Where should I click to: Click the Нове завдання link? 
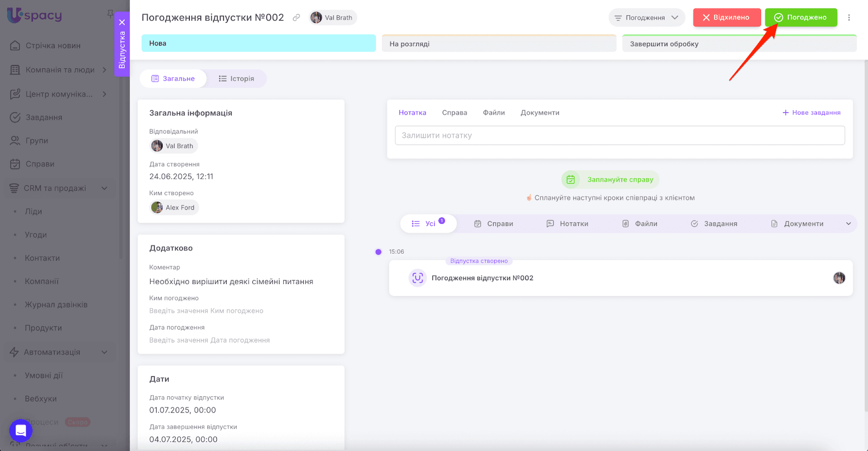click(812, 113)
